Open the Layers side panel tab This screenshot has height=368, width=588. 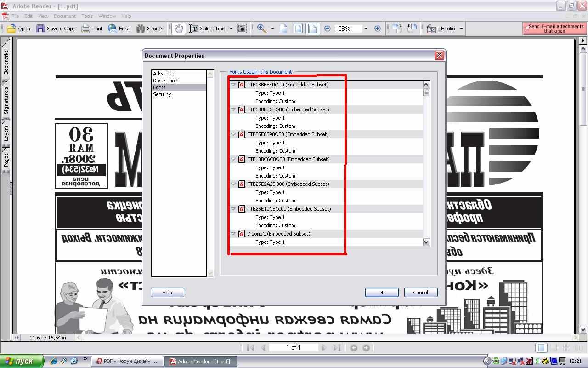tap(6, 134)
